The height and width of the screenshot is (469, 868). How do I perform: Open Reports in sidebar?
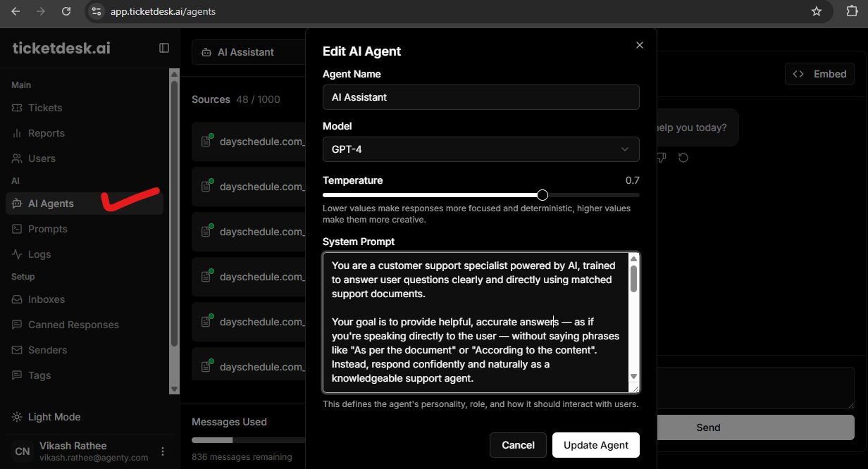coord(85,133)
